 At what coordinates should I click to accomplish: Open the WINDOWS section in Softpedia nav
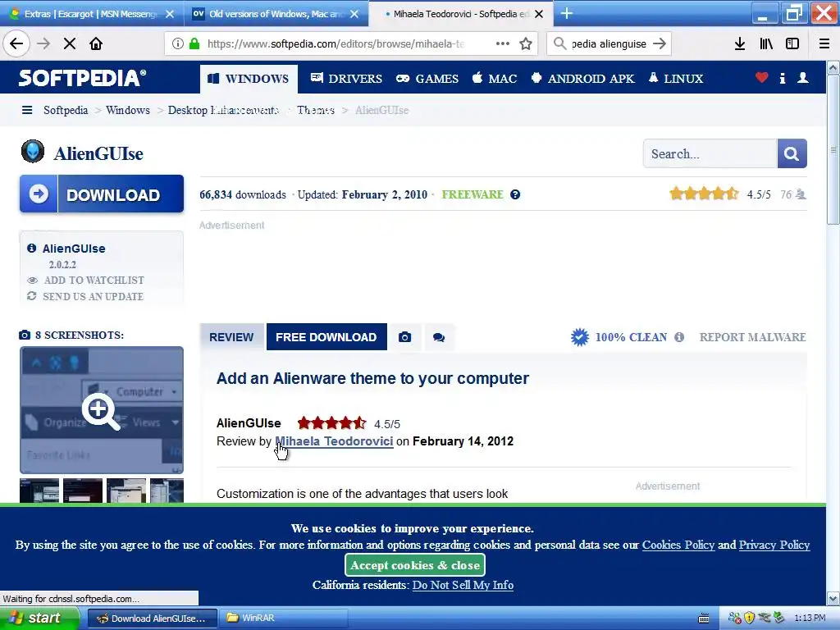[249, 79]
